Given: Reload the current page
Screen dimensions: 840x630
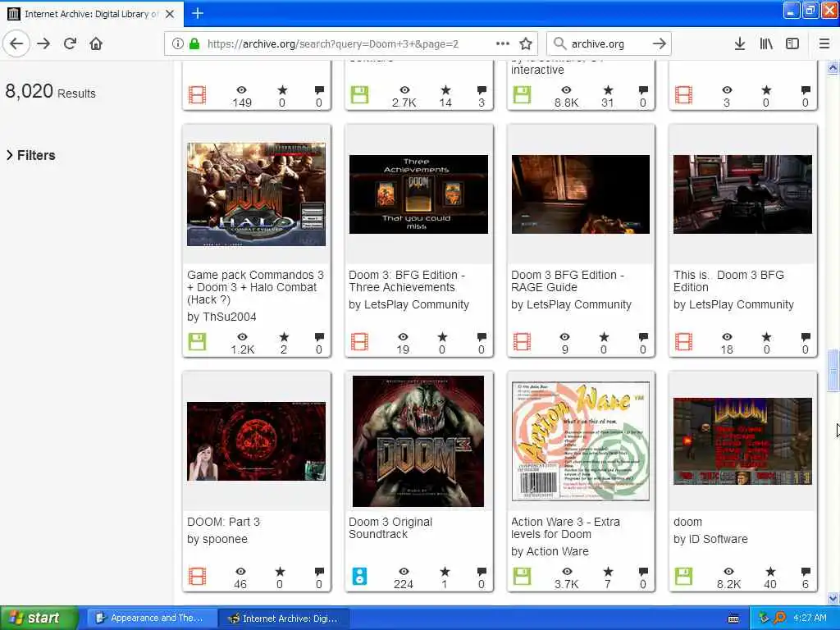Looking at the screenshot, I should 71,43.
